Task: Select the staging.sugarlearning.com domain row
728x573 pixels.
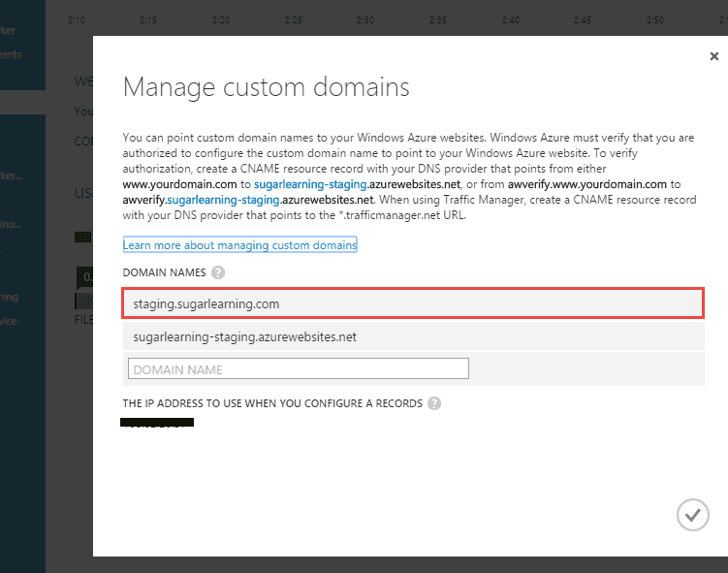Action: click(413, 303)
